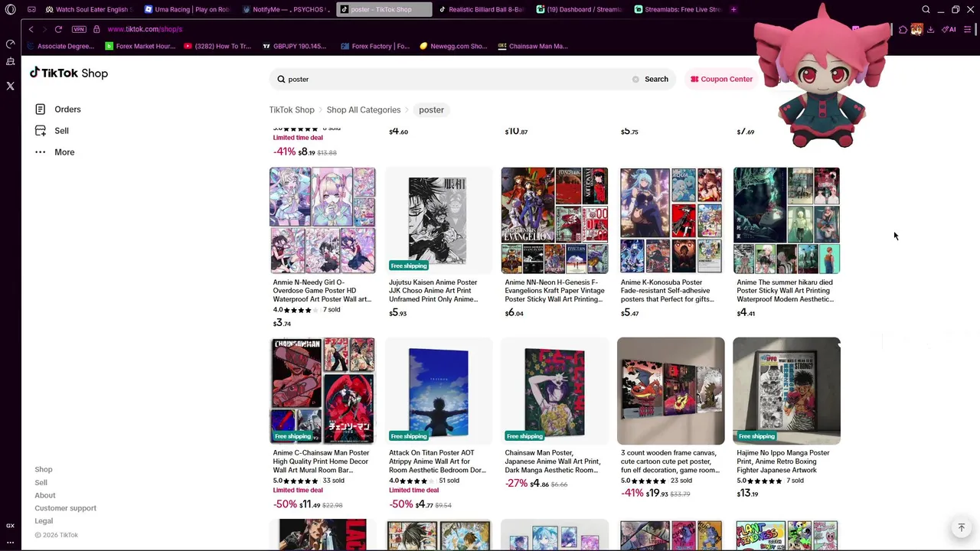Click the Search button
Viewport: 980px width, 551px height.
pyautogui.click(x=656, y=79)
